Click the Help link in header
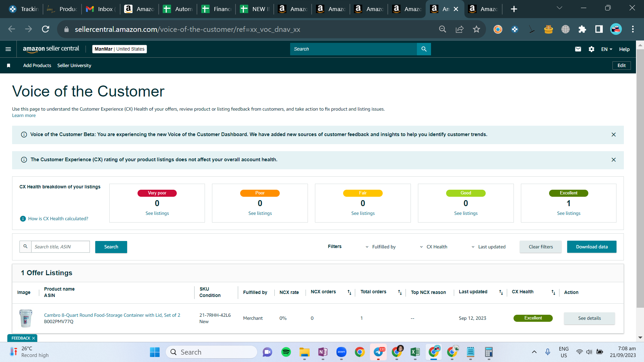The height and width of the screenshot is (362, 644). pos(624,49)
